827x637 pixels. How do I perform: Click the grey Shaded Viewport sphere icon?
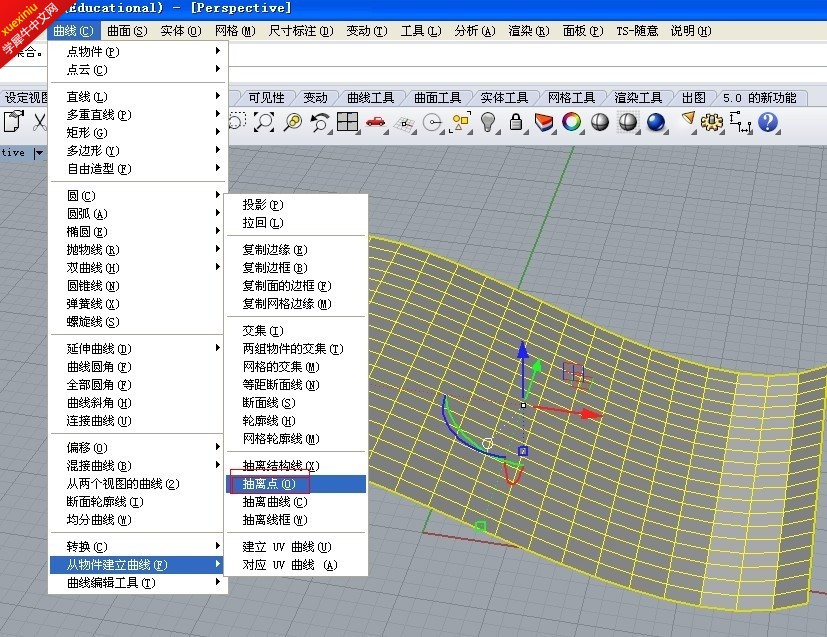point(600,122)
